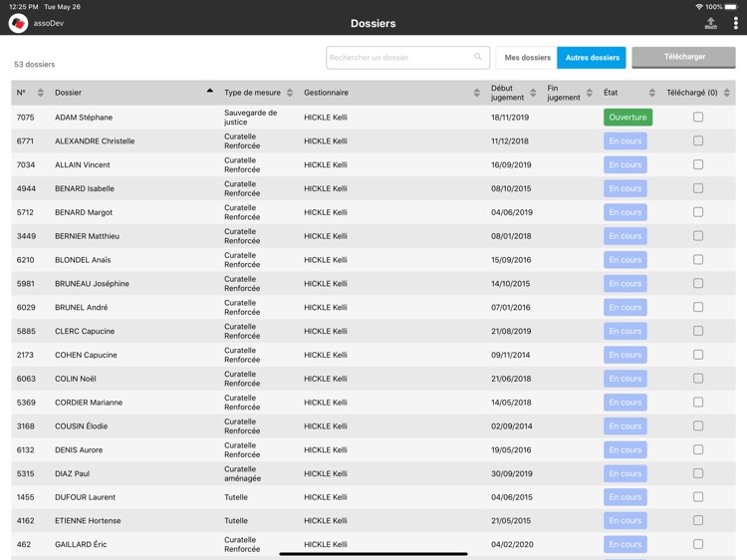Tick checkbox on ALLAIN Vincent row

pos(698,164)
